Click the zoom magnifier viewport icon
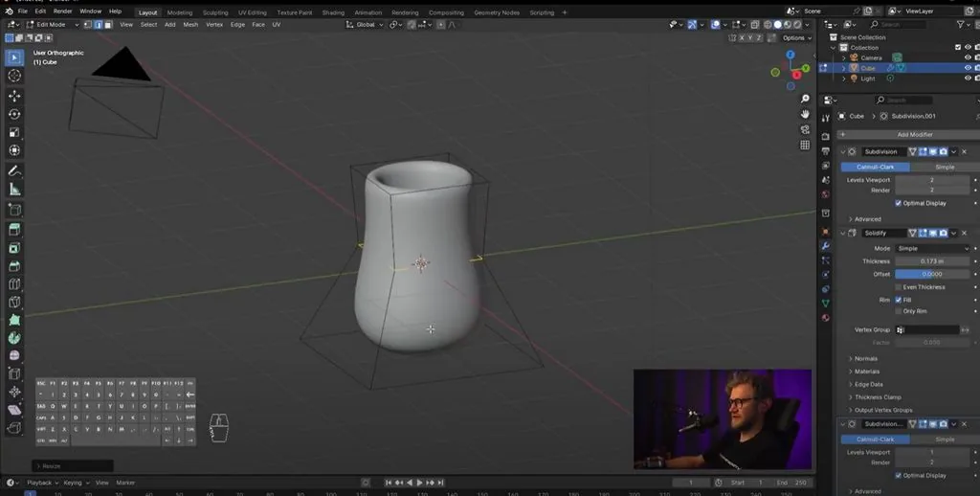This screenshot has height=496, width=980. tap(805, 99)
